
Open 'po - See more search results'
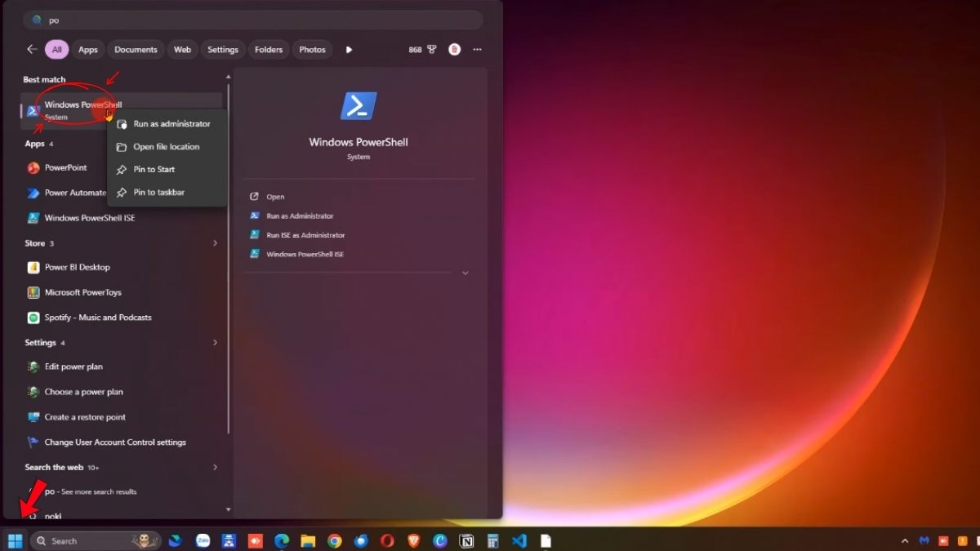pyautogui.click(x=122, y=491)
